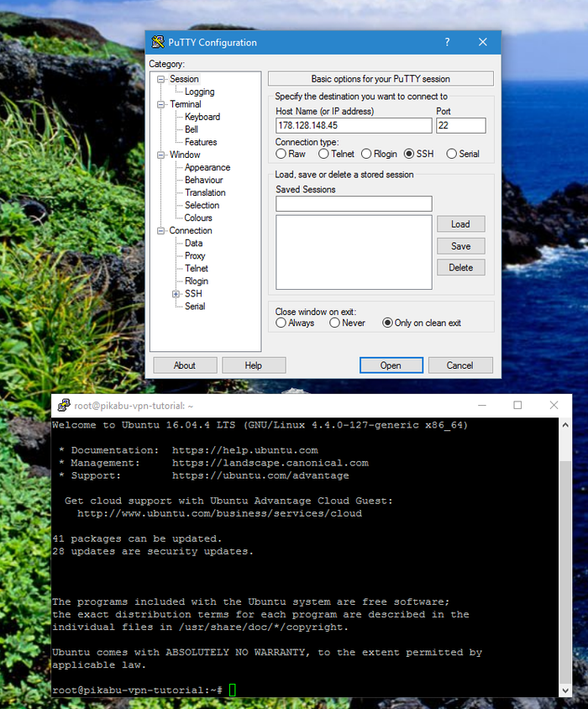
Task: Expand the SSH tree node
Action: 176,294
